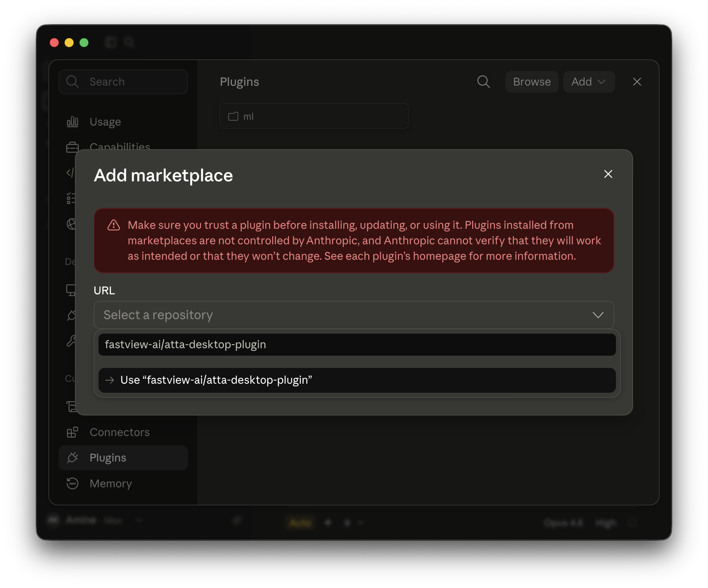Click the sidebar search magnifier icon
The height and width of the screenshot is (588, 708).
[x=72, y=82]
